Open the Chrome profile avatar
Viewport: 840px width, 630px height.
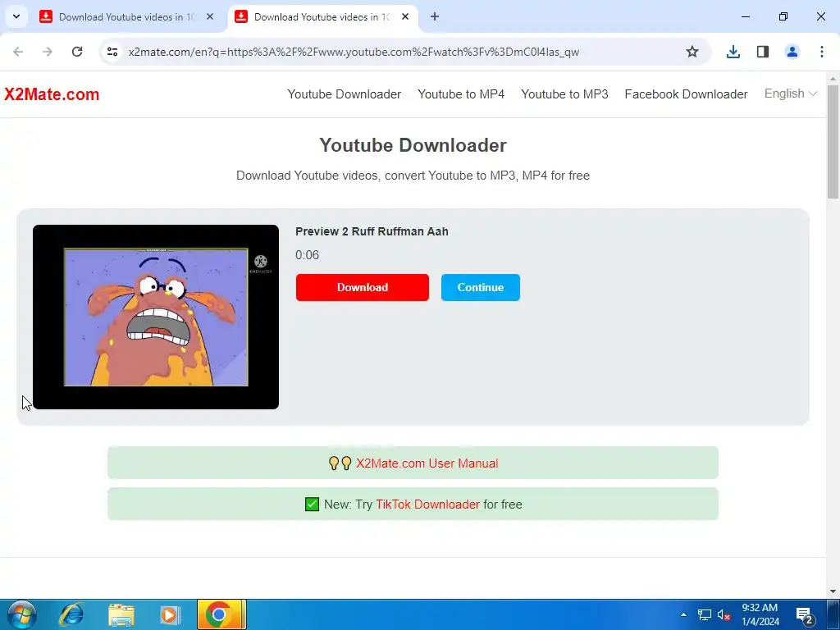pyautogui.click(x=792, y=52)
